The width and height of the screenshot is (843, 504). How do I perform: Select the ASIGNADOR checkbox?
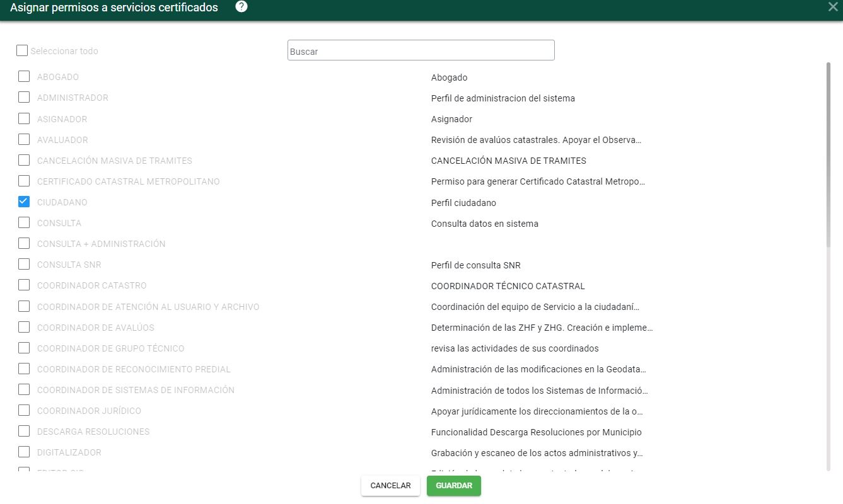click(x=24, y=118)
